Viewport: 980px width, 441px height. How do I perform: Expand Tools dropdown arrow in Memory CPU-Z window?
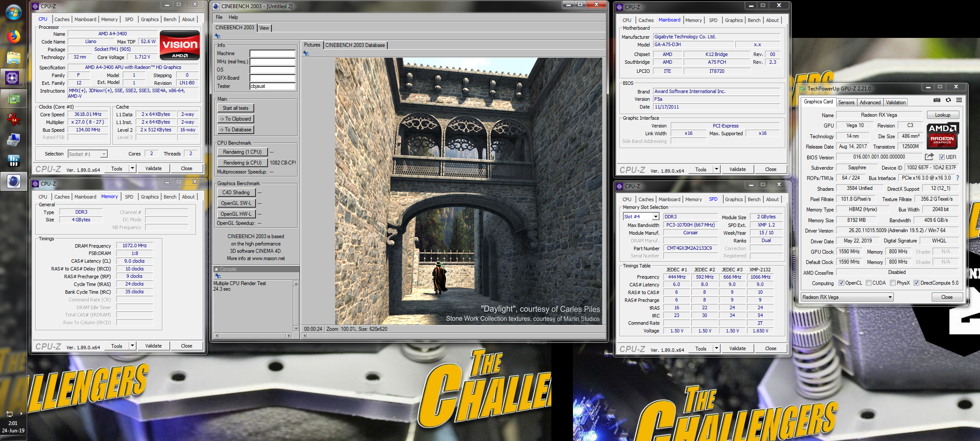pyautogui.click(x=133, y=346)
